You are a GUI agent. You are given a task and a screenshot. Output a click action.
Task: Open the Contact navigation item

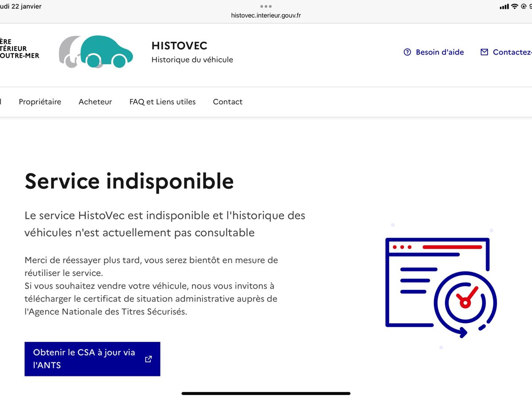point(227,102)
